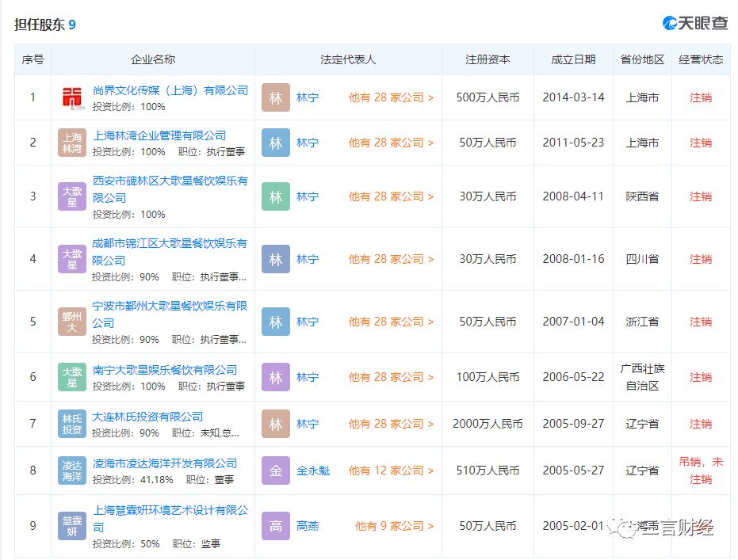Click the 慧霖妍 company avatar icon
Image resolution: width=738 pixels, height=560 pixels.
coord(72,526)
